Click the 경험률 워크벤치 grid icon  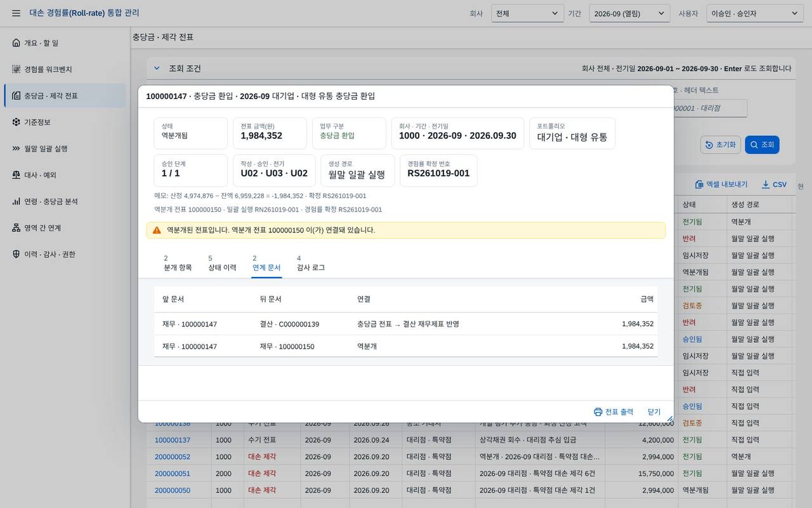pos(16,69)
